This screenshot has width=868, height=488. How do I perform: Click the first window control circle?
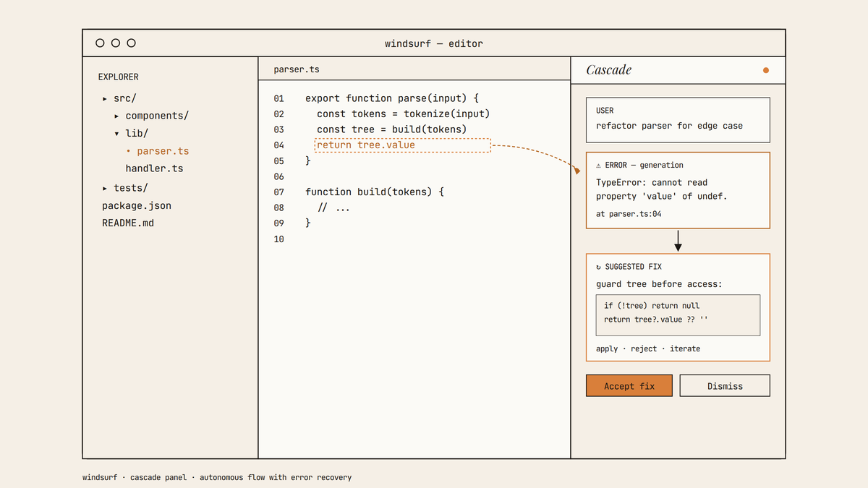[101, 43]
